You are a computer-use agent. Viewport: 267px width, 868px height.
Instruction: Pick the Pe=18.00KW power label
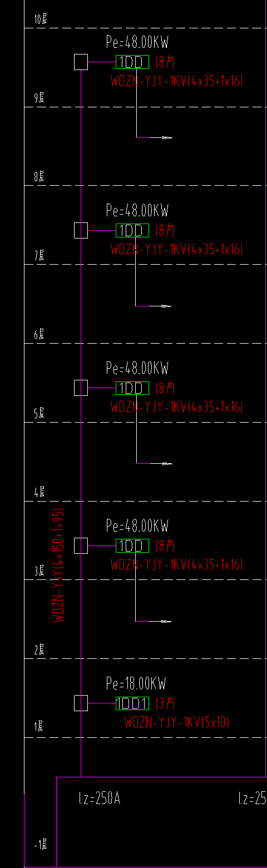pyautogui.click(x=136, y=683)
